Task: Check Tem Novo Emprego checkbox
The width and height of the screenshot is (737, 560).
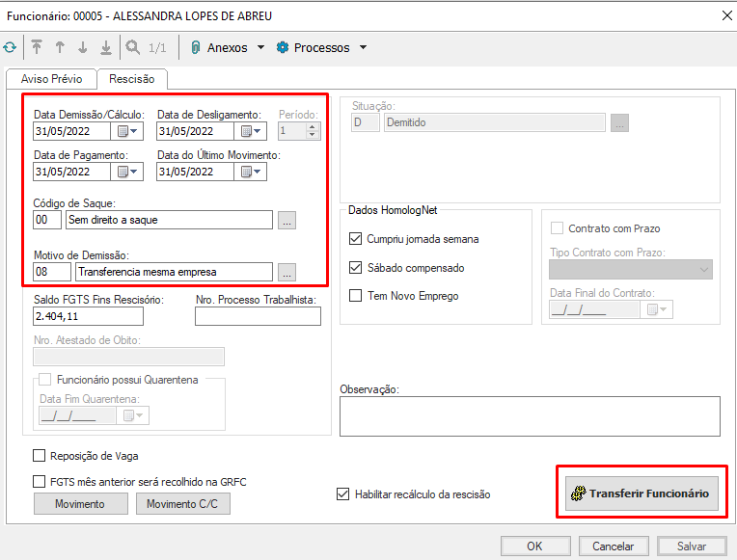Action: (355, 296)
